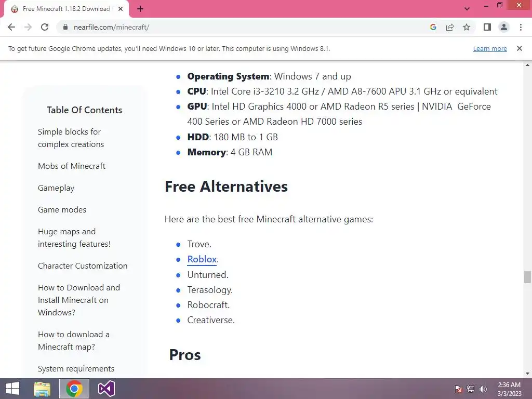Open the network status tray icon

pos(471,389)
